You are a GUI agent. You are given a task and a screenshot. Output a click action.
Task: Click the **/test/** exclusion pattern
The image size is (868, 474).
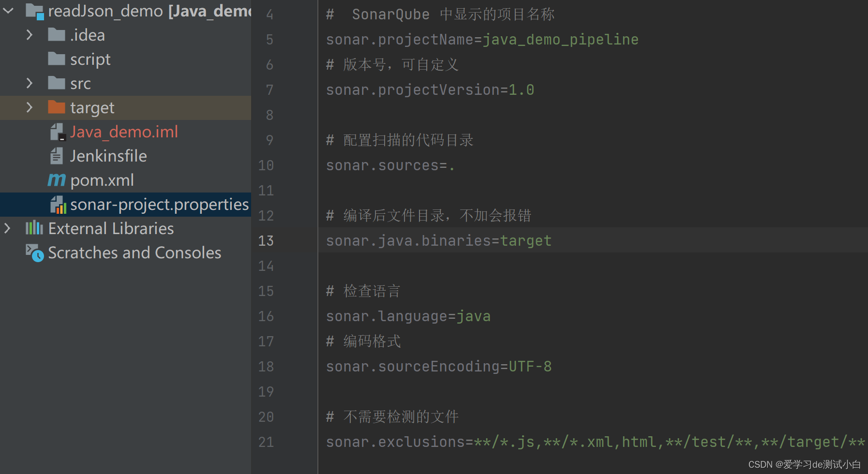709,442
